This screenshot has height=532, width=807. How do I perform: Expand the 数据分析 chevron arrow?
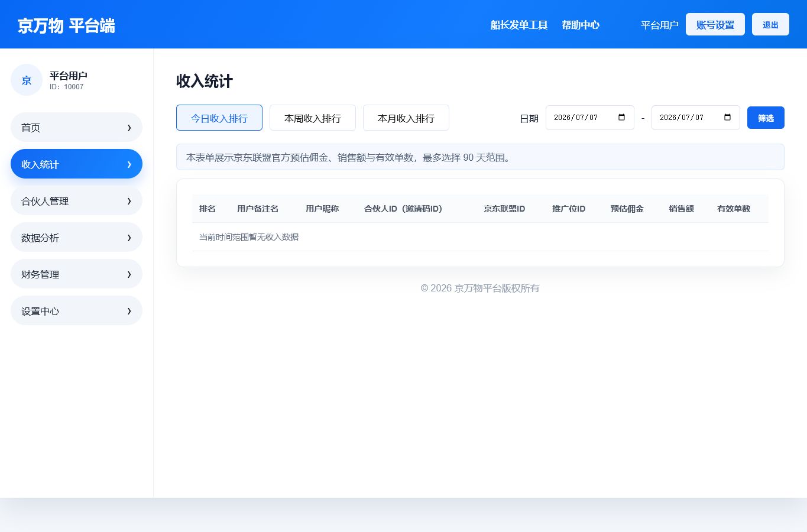pyautogui.click(x=129, y=238)
